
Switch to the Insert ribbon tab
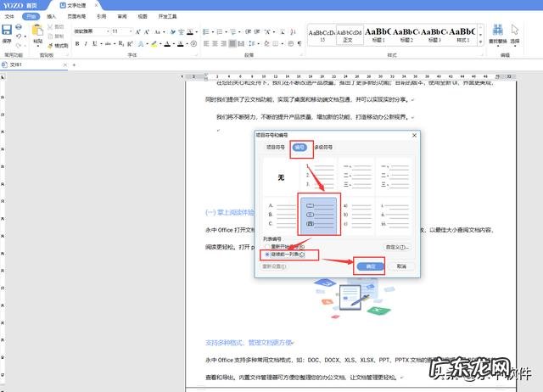(x=51, y=17)
